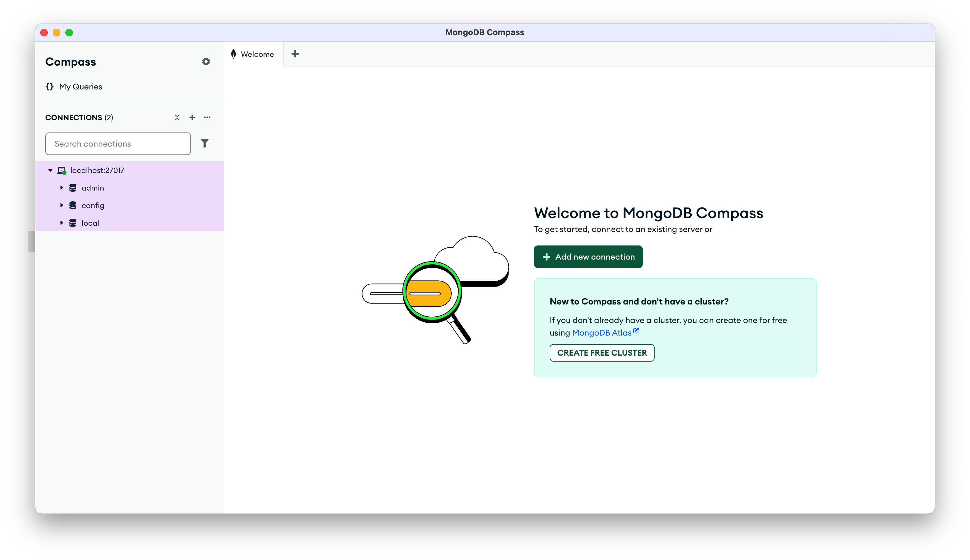Open Compass settings gear icon

[206, 62]
